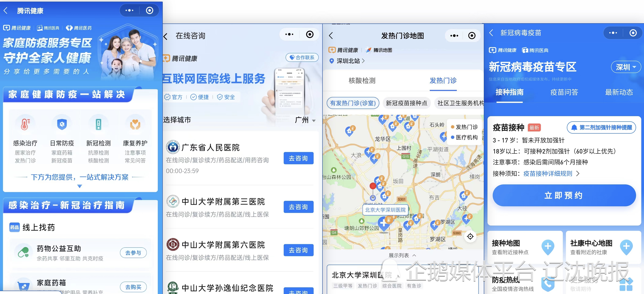Open the more-options dots on the 腾讯健康 screen
The height and width of the screenshot is (294, 644).
pyautogui.click(x=129, y=11)
